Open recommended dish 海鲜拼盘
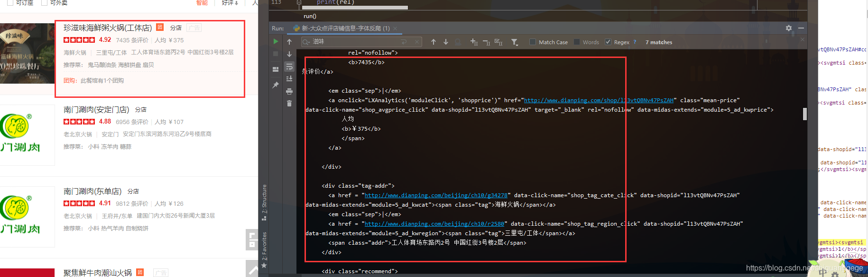Viewport: 868px width, 277px height. click(x=129, y=65)
